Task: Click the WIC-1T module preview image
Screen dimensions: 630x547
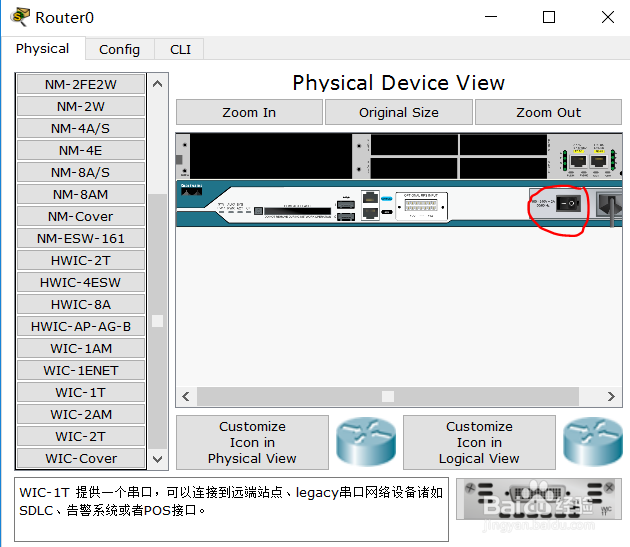Action: point(539,499)
